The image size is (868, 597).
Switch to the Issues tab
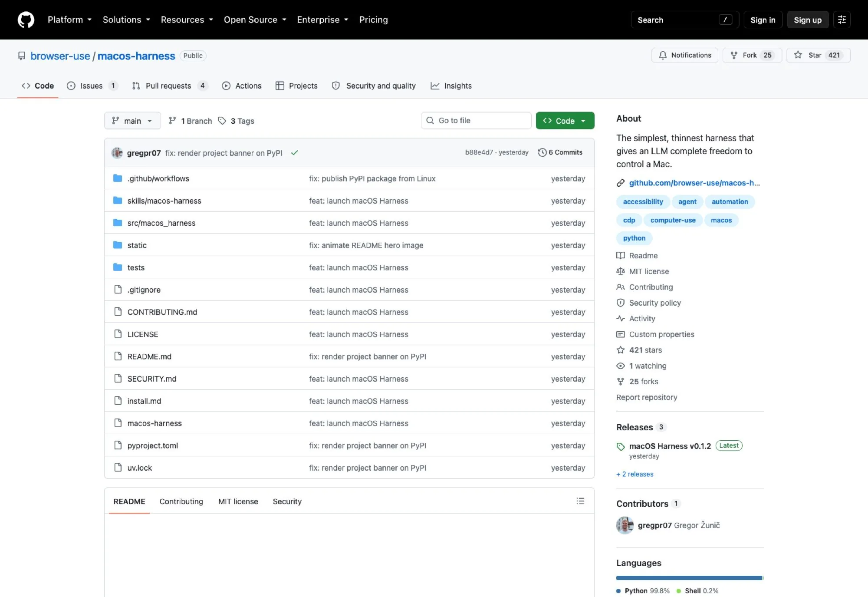tap(92, 86)
